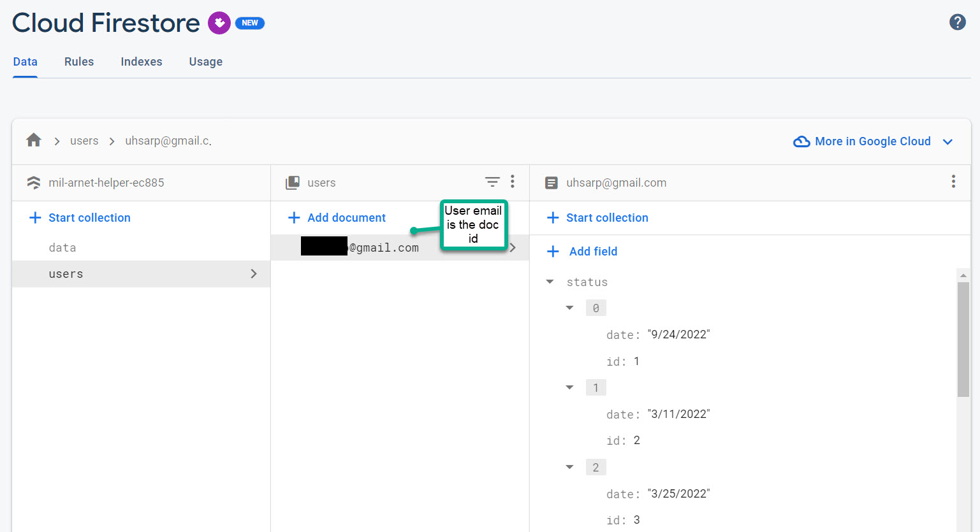
Task: Click the purple Firestore edition badge icon
Action: click(219, 23)
